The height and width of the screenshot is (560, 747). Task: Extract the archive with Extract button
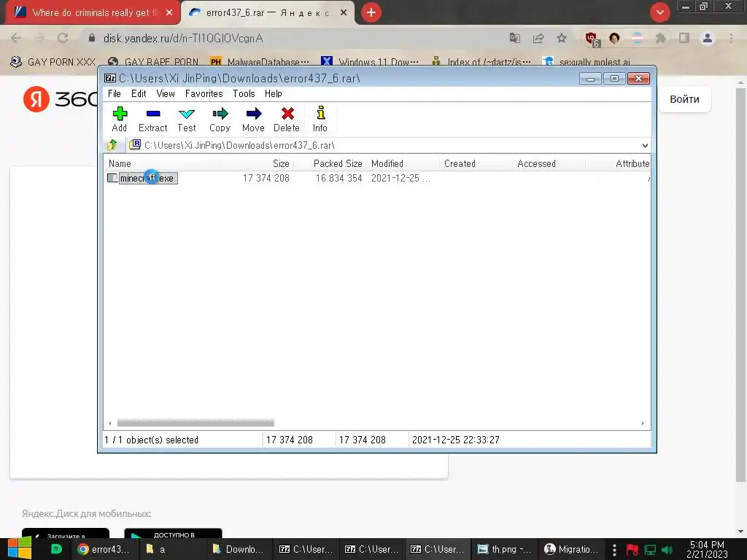tap(153, 119)
